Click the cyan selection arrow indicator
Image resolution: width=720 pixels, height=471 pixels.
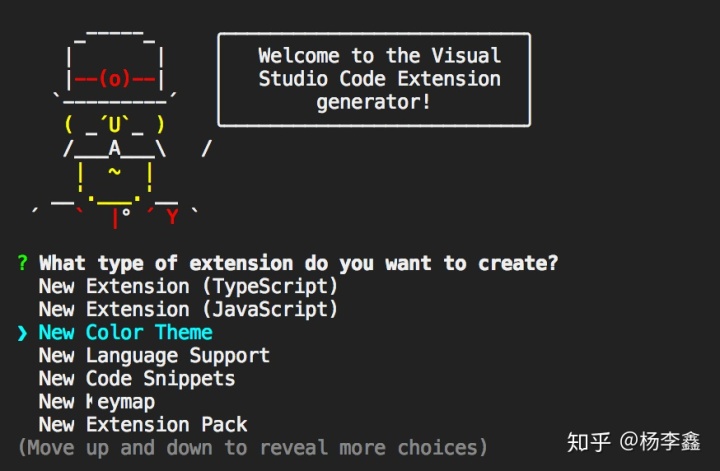22,333
